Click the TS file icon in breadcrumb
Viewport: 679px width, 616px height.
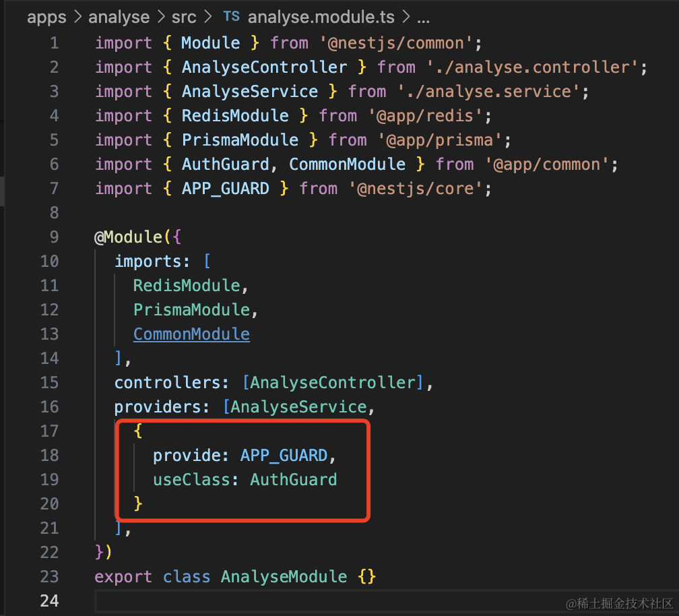tap(230, 17)
